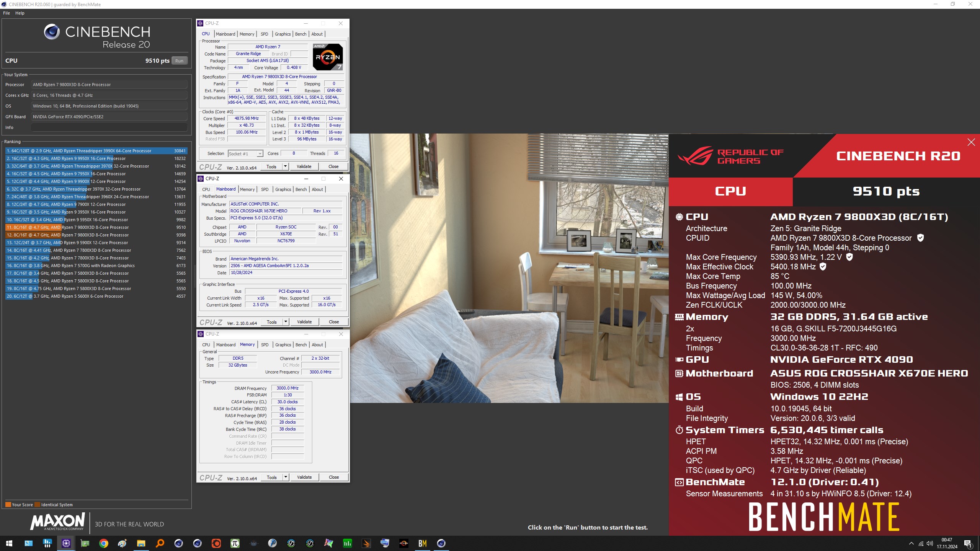Click the empty Info field in Cinebench

[109, 127]
